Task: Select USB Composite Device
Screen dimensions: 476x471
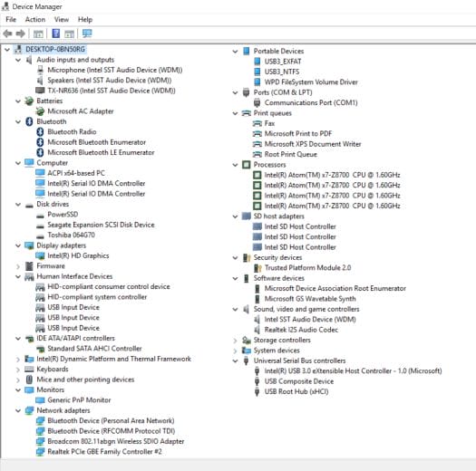Action: (x=299, y=381)
